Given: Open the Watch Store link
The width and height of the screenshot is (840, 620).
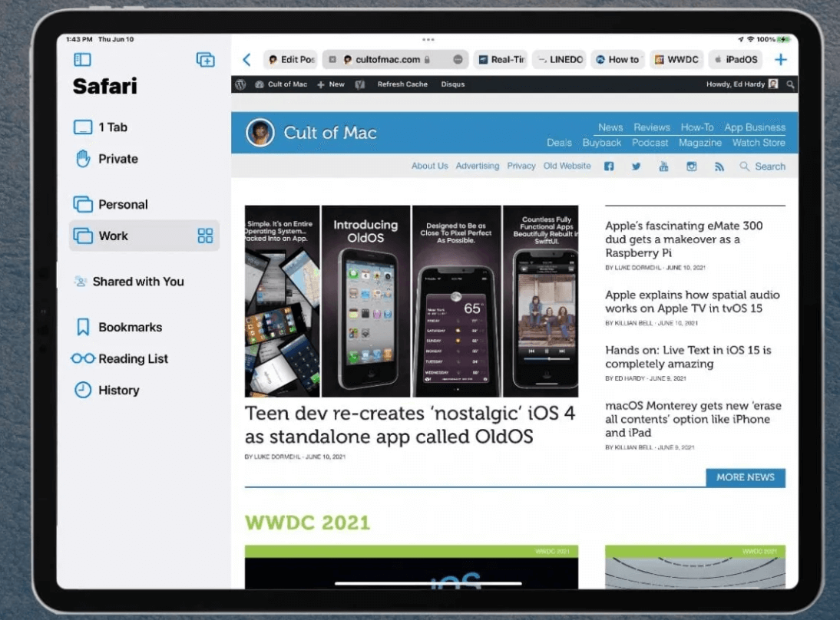Looking at the screenshot, I should tap(759, 143).
